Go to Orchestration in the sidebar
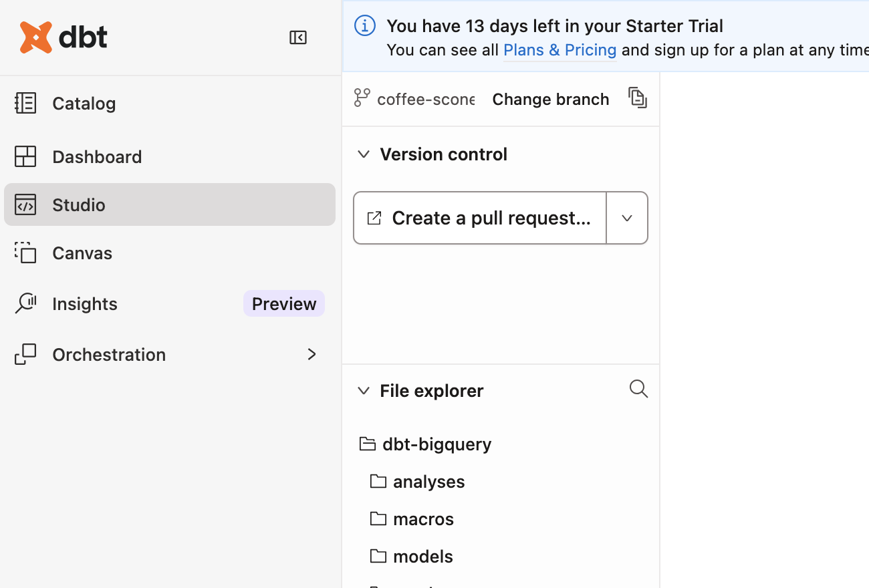869x588 pixels. 109,354
